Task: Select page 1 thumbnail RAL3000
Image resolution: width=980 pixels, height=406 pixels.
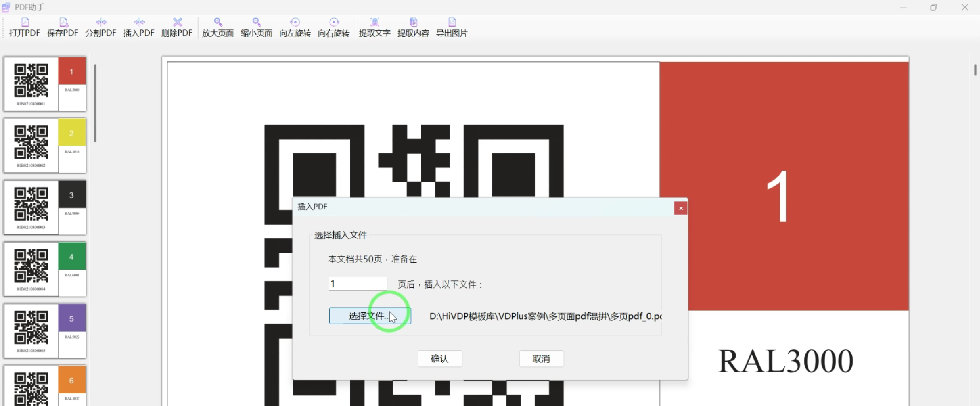Action: coord(45,84)
